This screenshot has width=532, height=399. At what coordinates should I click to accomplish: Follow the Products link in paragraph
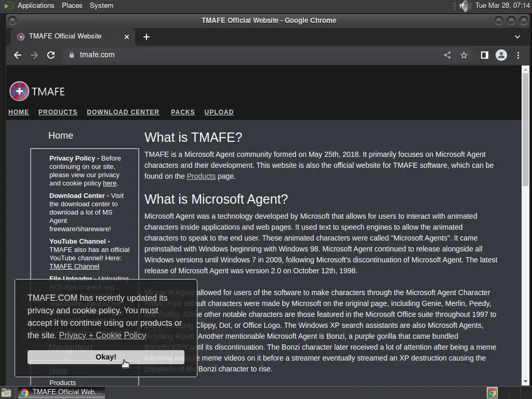coord(201,176)
